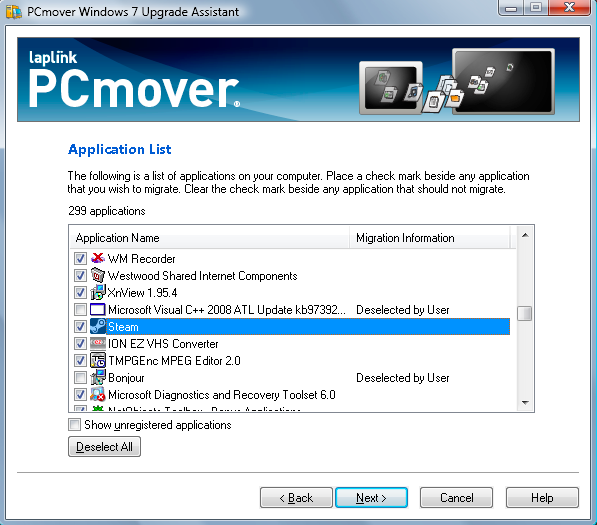Viewport: 597px width, 525px height.
Task: Cancel the upgrade assistant
Action: (457, 498)
